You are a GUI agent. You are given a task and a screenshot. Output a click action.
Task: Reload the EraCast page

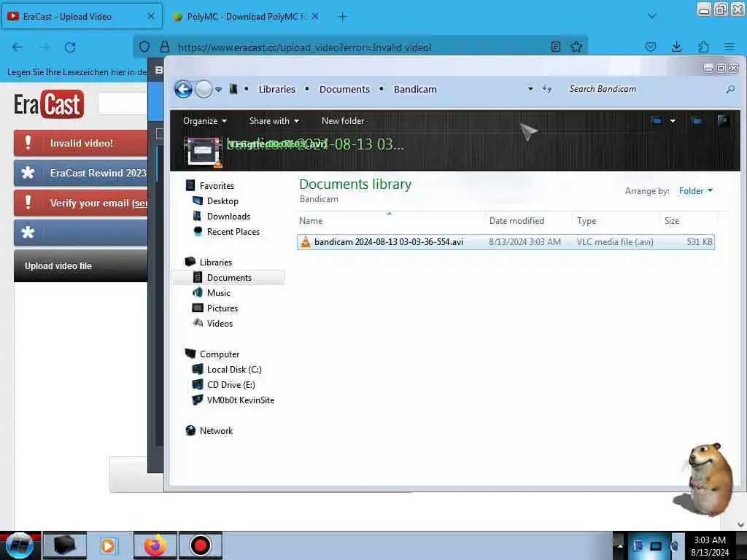70,47
